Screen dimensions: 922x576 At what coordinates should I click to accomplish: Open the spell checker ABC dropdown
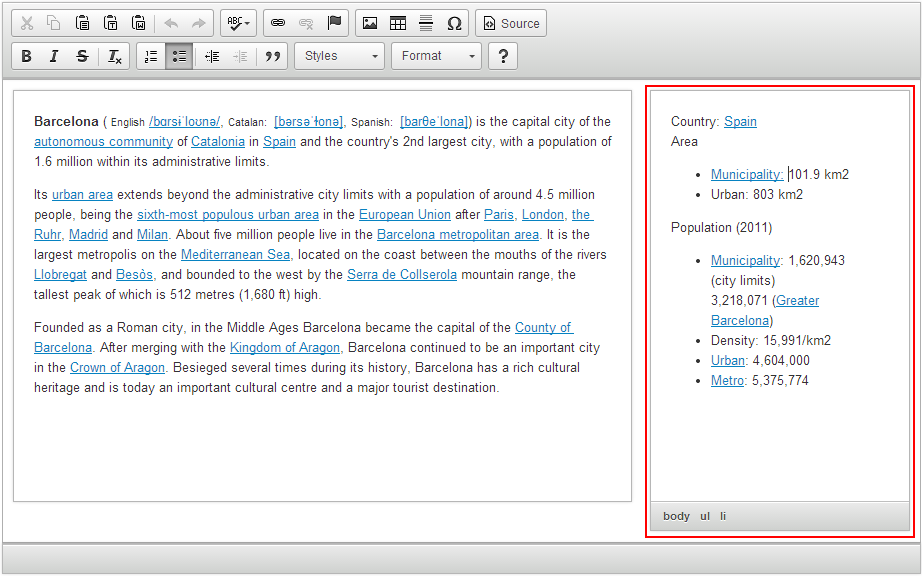(x=239, y=24)
